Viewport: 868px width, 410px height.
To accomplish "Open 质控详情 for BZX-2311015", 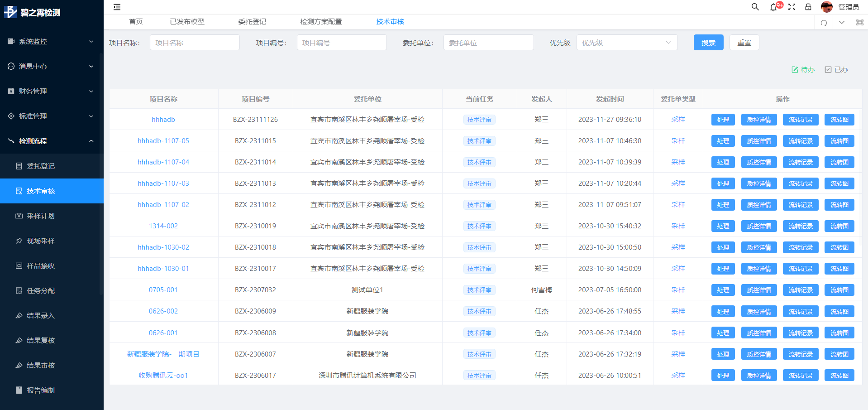I will click(x=759, y=141).
